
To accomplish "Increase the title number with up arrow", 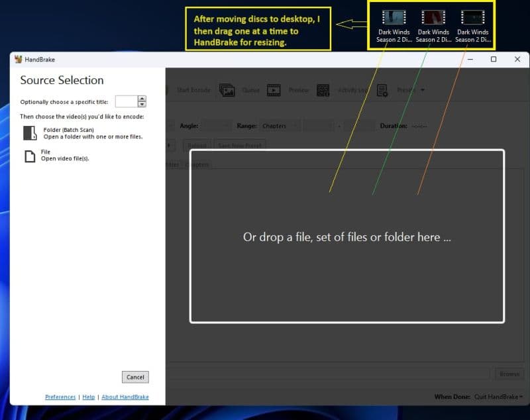I will click(142, 99).
